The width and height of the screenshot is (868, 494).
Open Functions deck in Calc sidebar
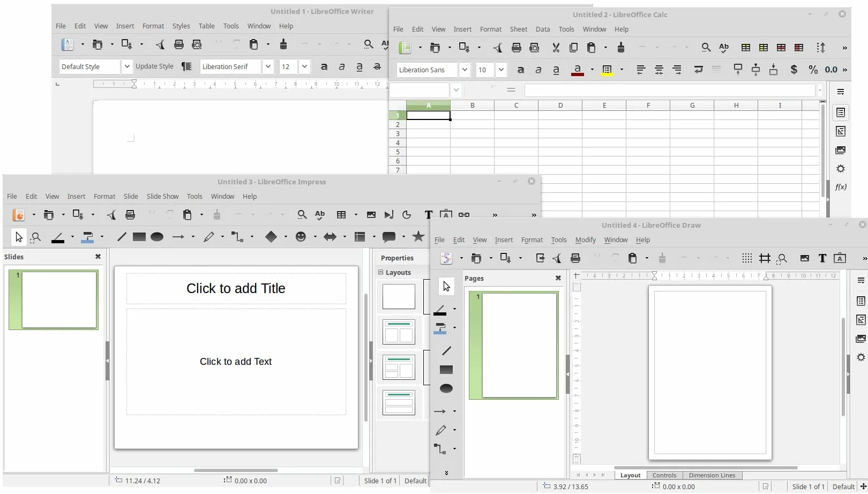tap(841, 187)
